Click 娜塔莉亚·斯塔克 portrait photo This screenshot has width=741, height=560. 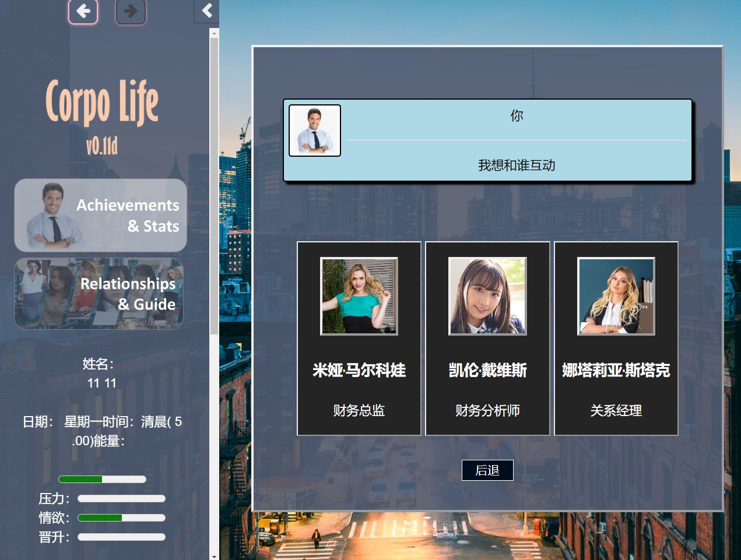point(616,297)
